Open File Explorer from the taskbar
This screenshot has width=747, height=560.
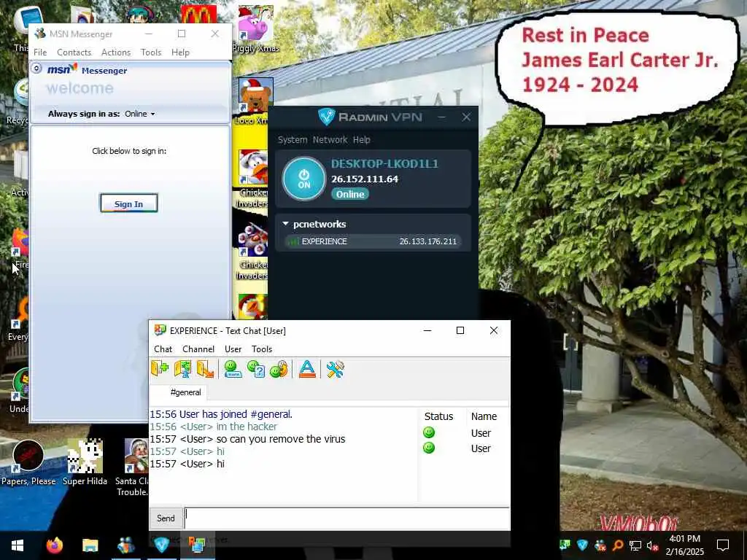(x=90, y=545)
